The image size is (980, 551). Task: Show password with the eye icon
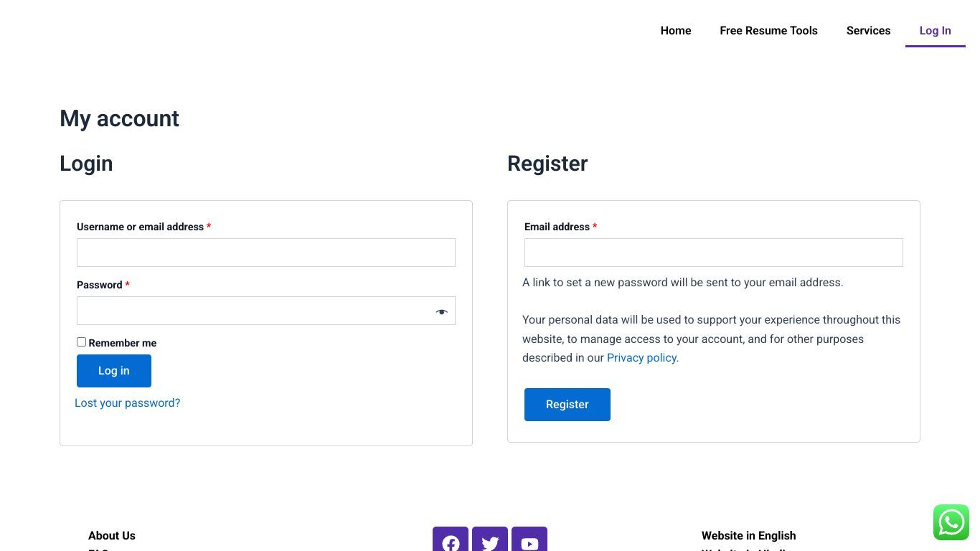pyautogui.click(x=441, y=311)
